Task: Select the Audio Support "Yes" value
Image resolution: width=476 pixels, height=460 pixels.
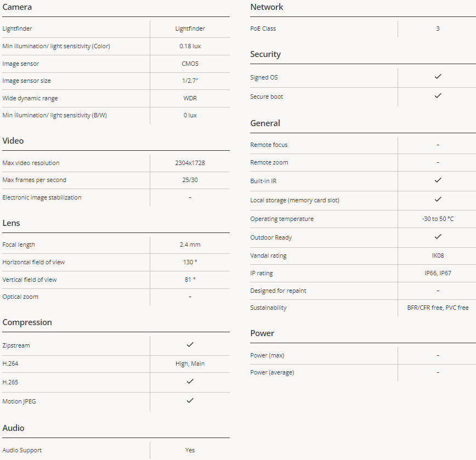Action: (190, 450)
